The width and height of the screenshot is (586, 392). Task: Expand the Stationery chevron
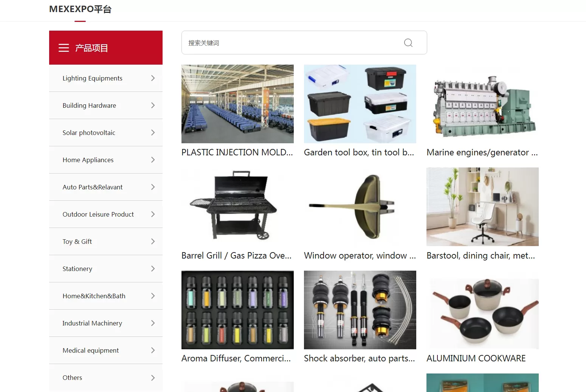click(153, 269)
